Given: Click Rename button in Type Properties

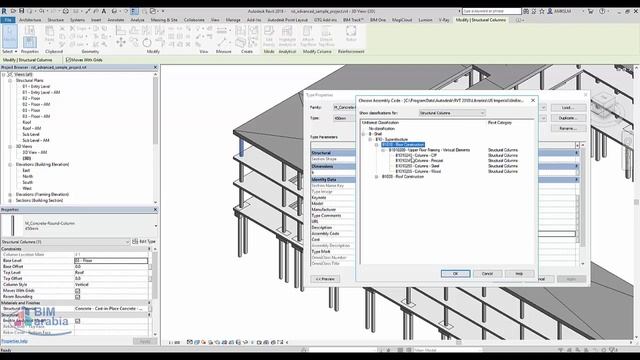Looking at the screenshot, I should 568,128.
